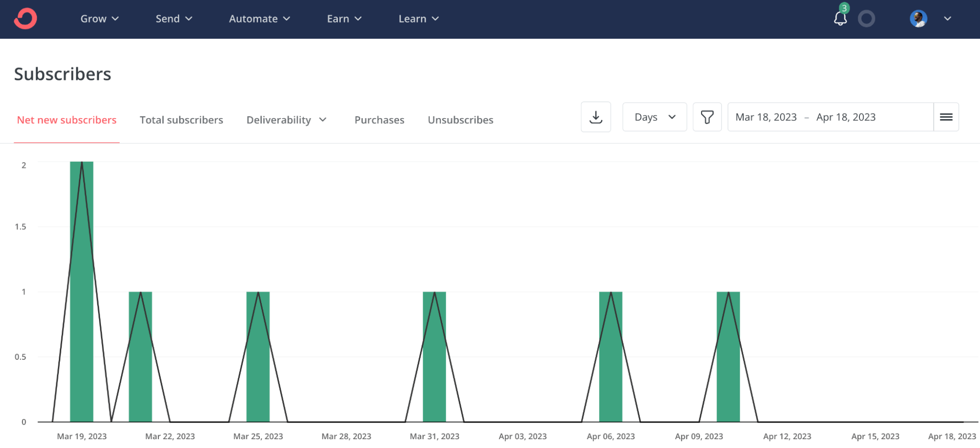Screen dimensions: 980x448
Task: Select the Unsubscribes tab
Action: click(460, 120)
